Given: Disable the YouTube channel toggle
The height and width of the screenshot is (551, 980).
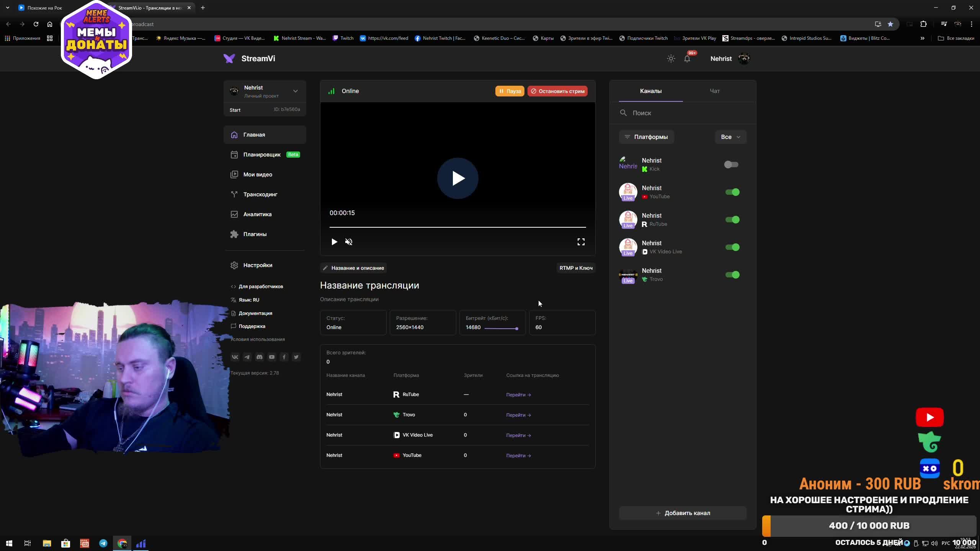Looking at the screenshot, I should [732, 192].
